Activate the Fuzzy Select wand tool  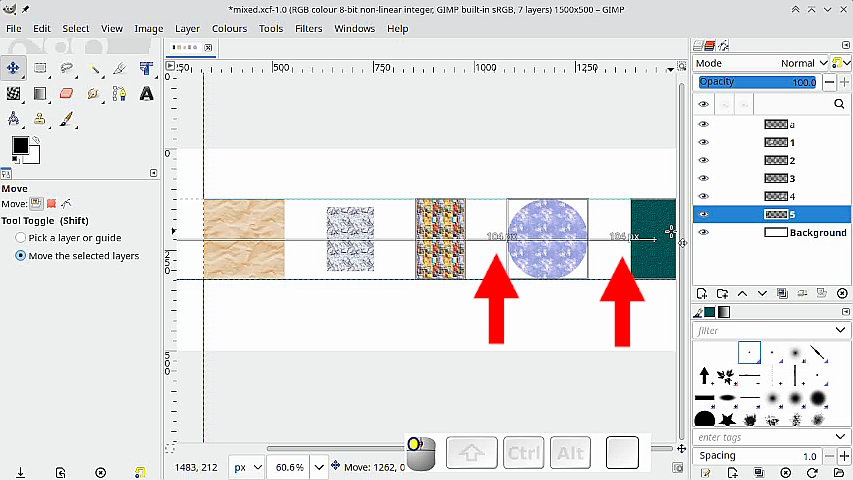click(94, 68)
